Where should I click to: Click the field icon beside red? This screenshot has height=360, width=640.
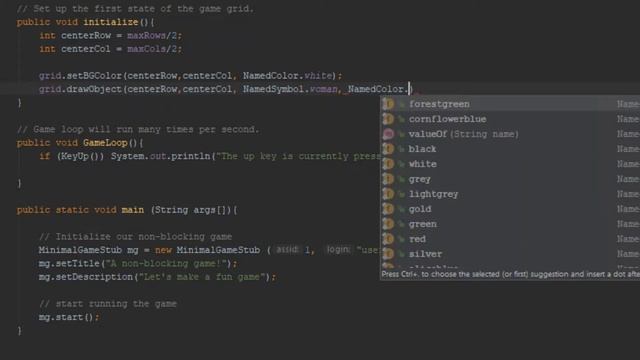pyautogui.click(x=388, y=239)
